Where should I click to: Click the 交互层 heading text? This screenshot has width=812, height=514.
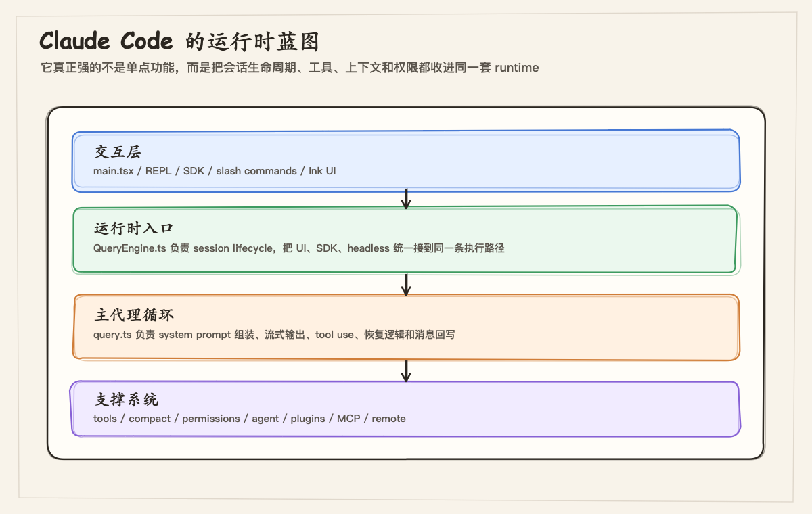(x=118, y=152)
